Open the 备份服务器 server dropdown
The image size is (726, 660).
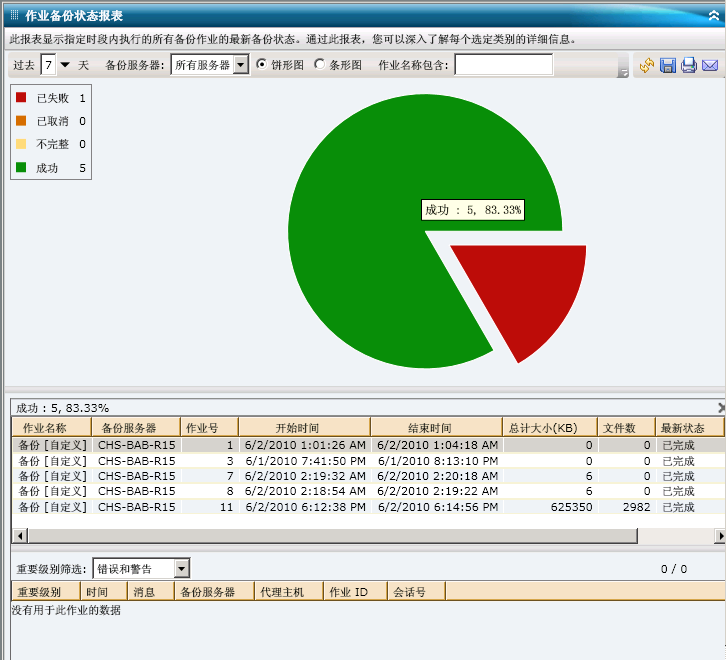241,66
